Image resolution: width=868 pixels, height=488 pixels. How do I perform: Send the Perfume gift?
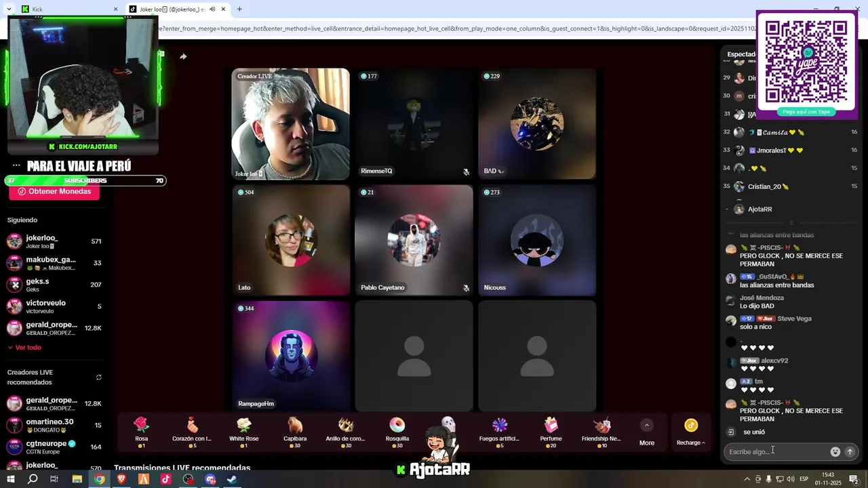(x=551, y=432)
